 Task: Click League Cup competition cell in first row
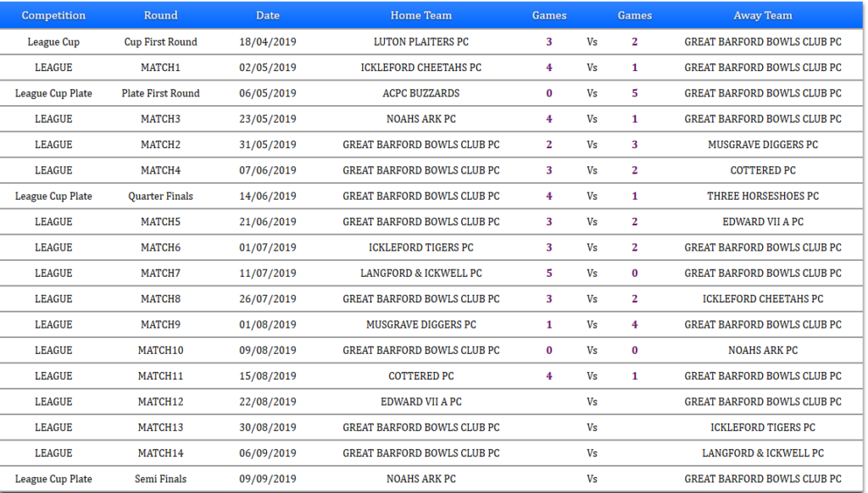coord(53,42)
